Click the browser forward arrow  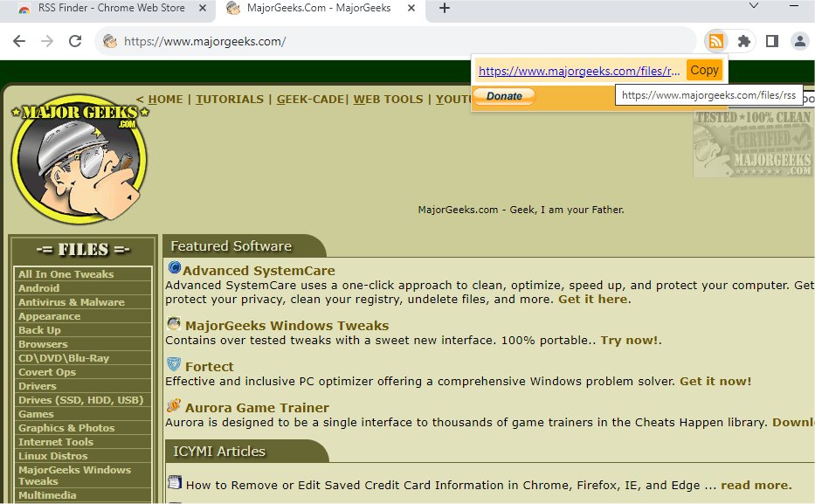coord(47,41)
